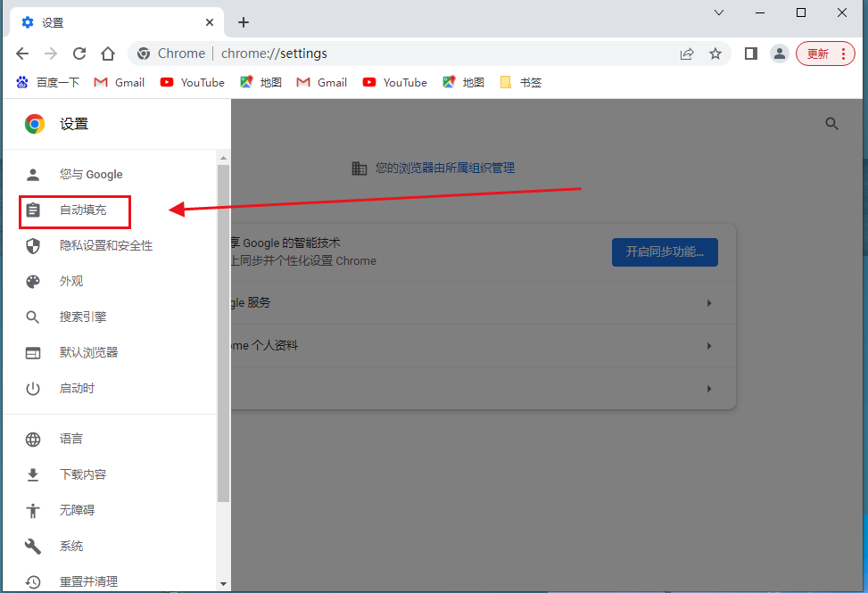Open the second 地图 bookmark

pyautogui.click(x=463, y=82)
